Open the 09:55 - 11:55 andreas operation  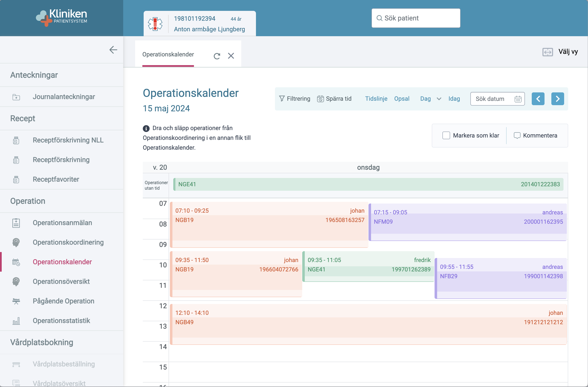click(501, 278)
